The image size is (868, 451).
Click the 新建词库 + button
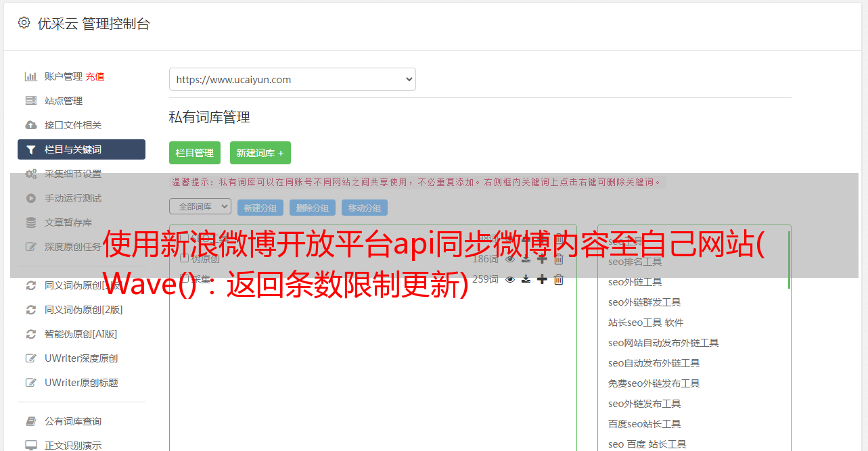[x=260, y=153]
